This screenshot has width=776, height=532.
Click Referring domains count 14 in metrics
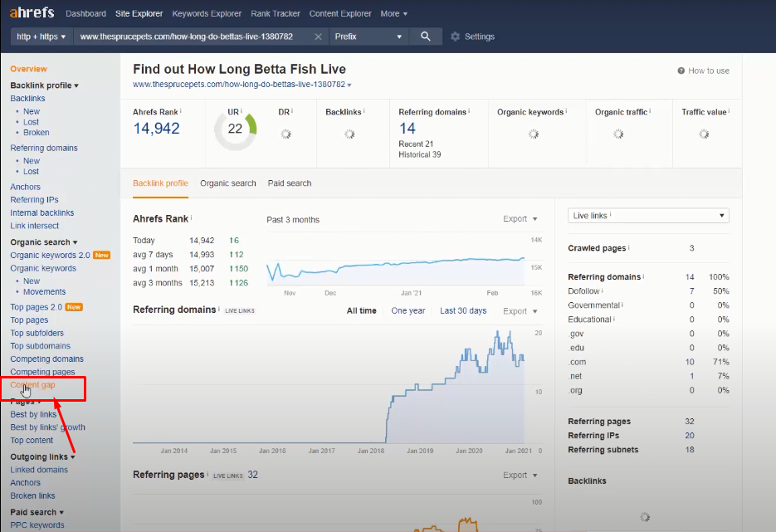pyautogui.click(x=408, y=129)
